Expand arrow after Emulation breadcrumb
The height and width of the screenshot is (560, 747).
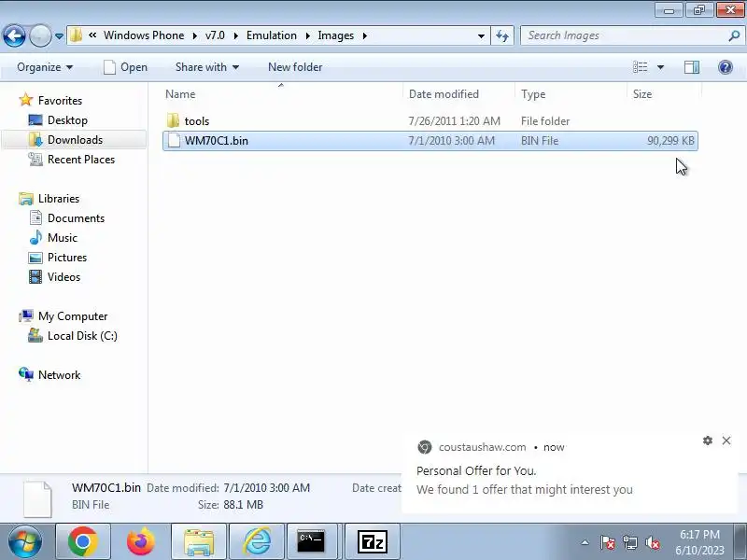pyautogui.click(x=308, y=35)
